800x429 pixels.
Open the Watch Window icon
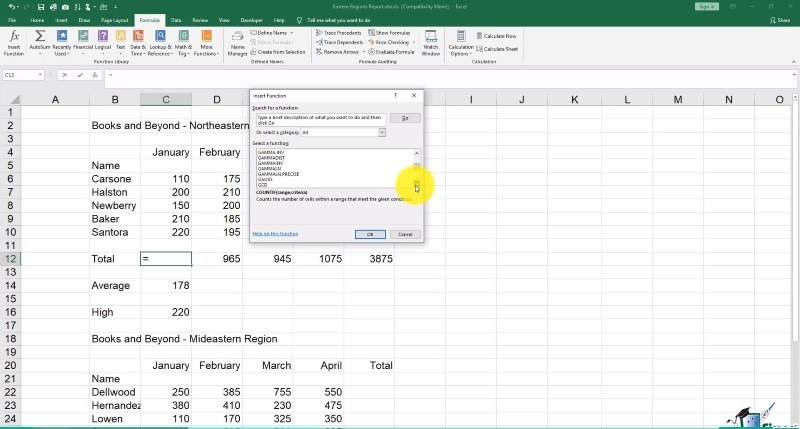click(x=430, y=40)
